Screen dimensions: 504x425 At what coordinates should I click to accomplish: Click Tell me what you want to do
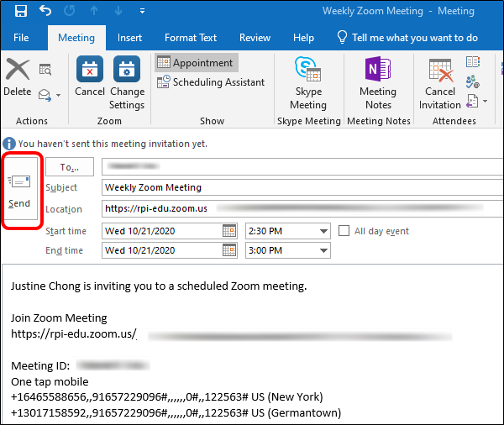[407, 38]
